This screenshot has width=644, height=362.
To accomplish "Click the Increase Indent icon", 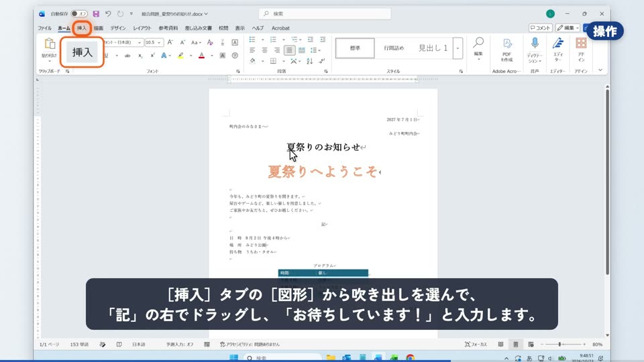I will 323,40.
